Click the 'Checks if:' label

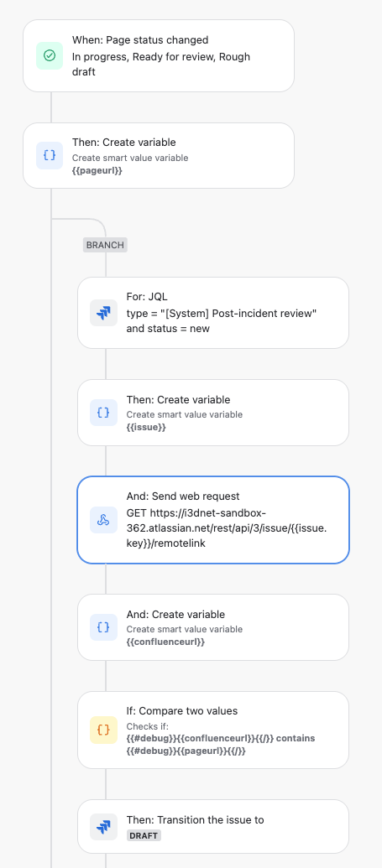148,726
